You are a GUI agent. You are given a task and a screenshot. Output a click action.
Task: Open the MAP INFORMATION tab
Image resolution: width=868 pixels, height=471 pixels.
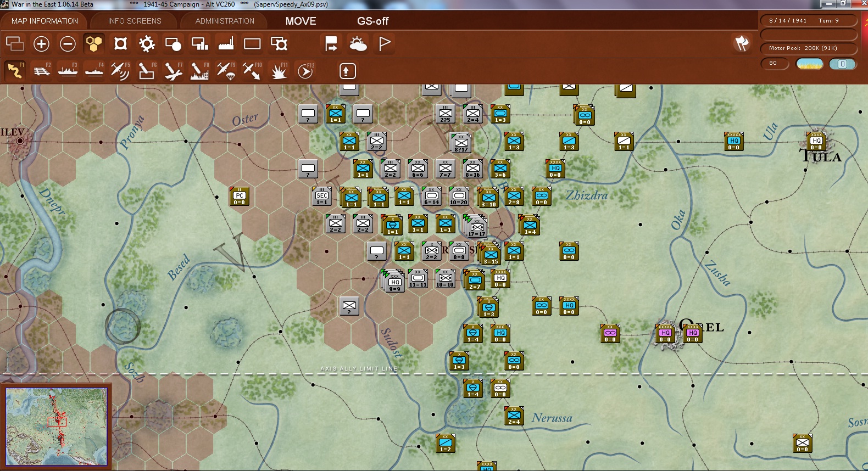(x=44, y=21)
